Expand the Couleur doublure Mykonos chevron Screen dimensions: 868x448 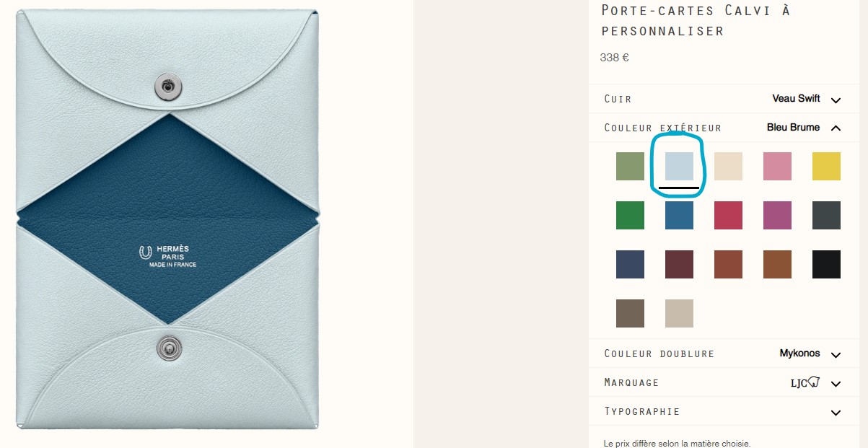[836, 354]
